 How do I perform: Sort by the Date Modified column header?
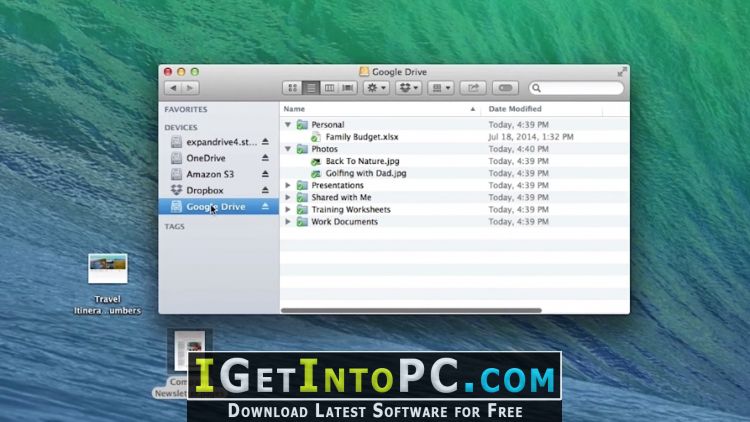tap(542, 109)
